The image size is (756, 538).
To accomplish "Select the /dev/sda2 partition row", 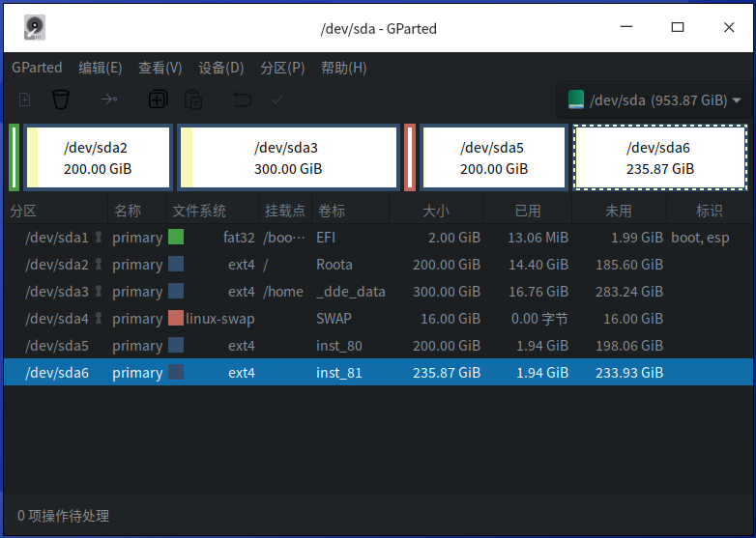I will [x=378, y=264].
